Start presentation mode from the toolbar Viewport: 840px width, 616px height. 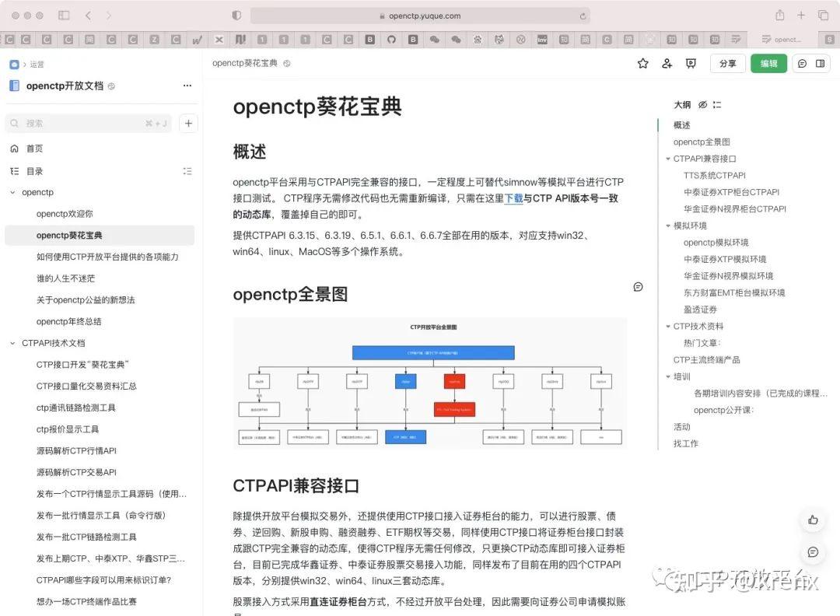pos(691,64)
